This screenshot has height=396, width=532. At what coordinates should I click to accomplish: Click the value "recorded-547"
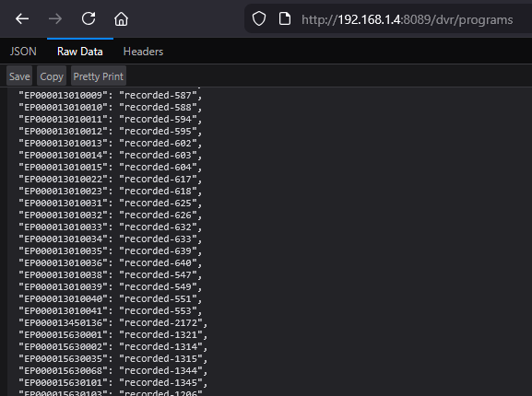158,275
